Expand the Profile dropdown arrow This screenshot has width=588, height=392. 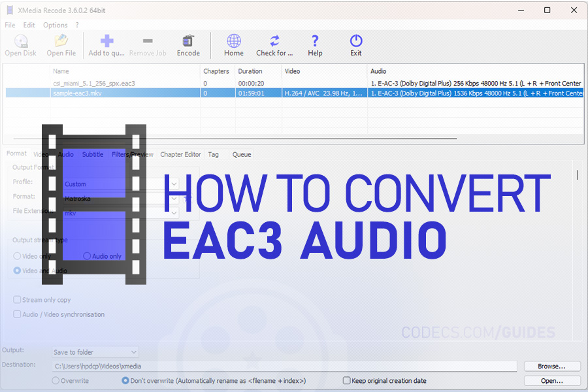174,184
